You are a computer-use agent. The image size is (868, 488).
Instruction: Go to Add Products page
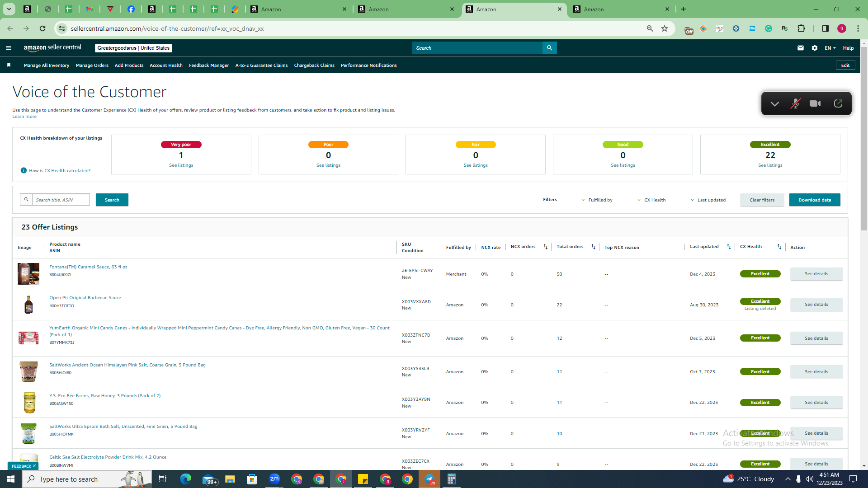click(x=129, y=65)
